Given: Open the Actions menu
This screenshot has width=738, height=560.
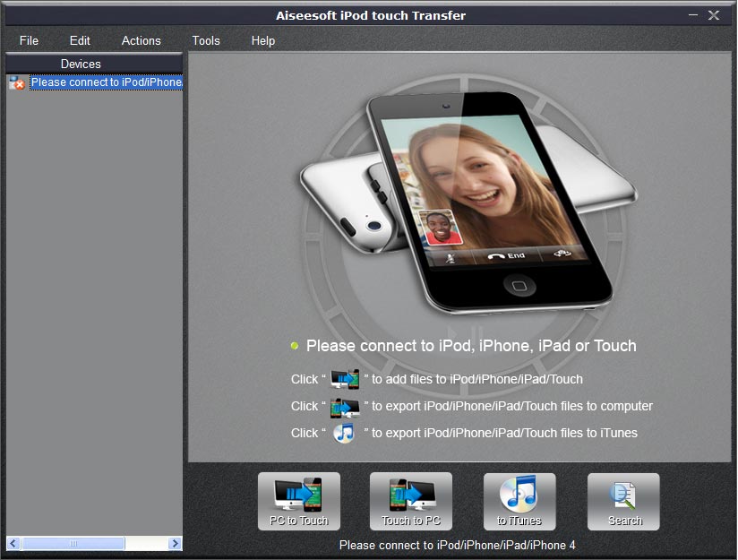Looking at the screenshot, I should click(x=141, y=41).
